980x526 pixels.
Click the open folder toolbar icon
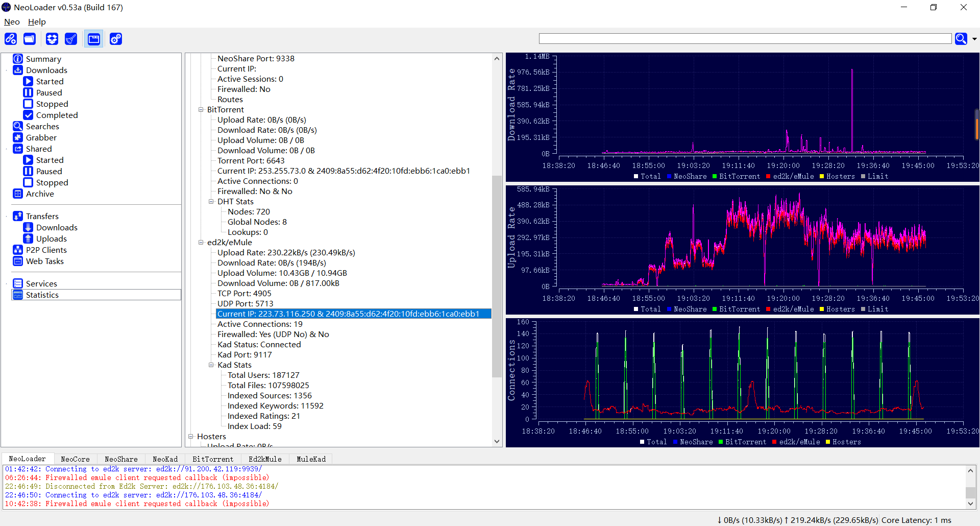click(x=30, y=39)
